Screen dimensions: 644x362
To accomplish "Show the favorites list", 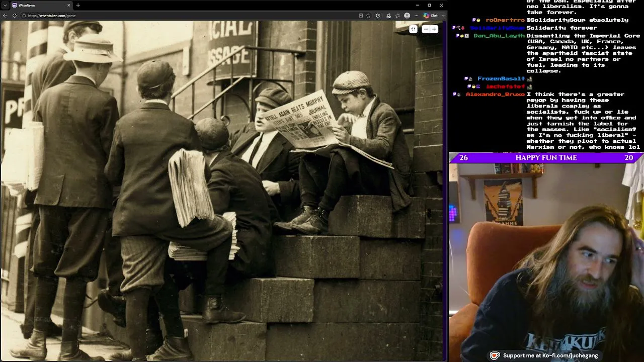I will (x=398, y=16).
